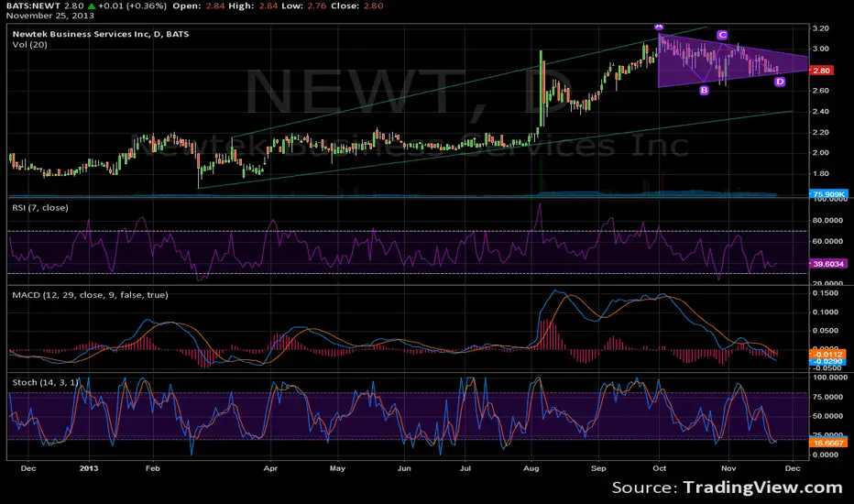Select the pattern point marker A

click(x=659, y=26)
